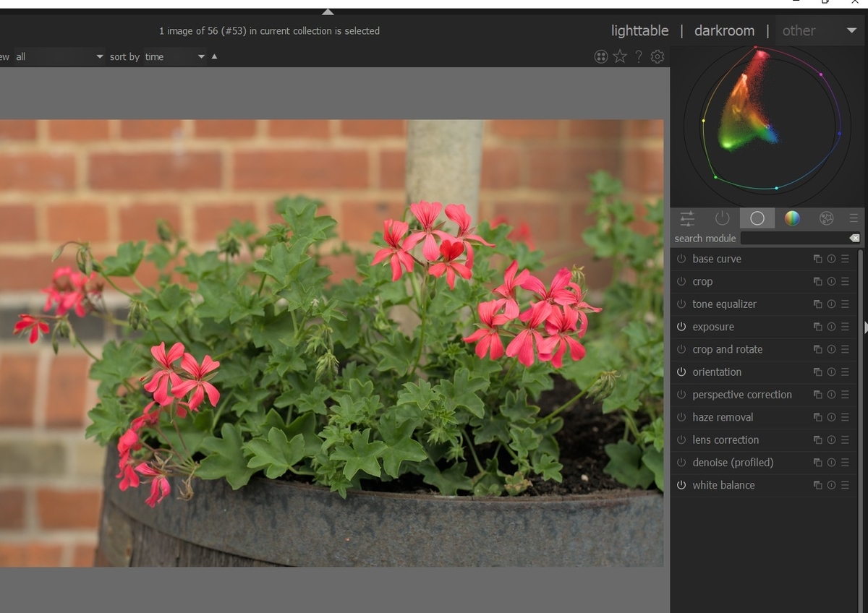Screen dimensions: 868x613
Task: Open base curve presets menu
Action: 845,259
